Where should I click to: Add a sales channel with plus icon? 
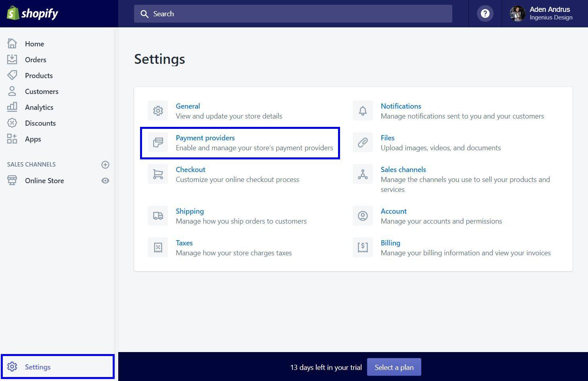tap(105, 165)
